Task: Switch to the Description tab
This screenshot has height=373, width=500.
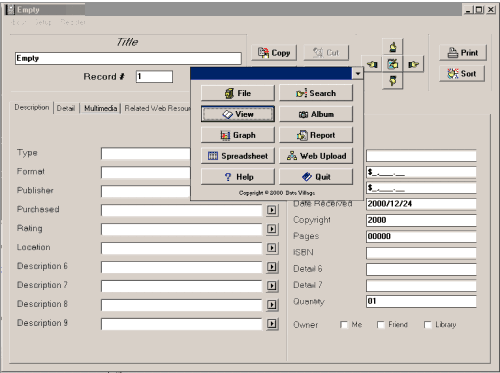Action: pos(32,107)
